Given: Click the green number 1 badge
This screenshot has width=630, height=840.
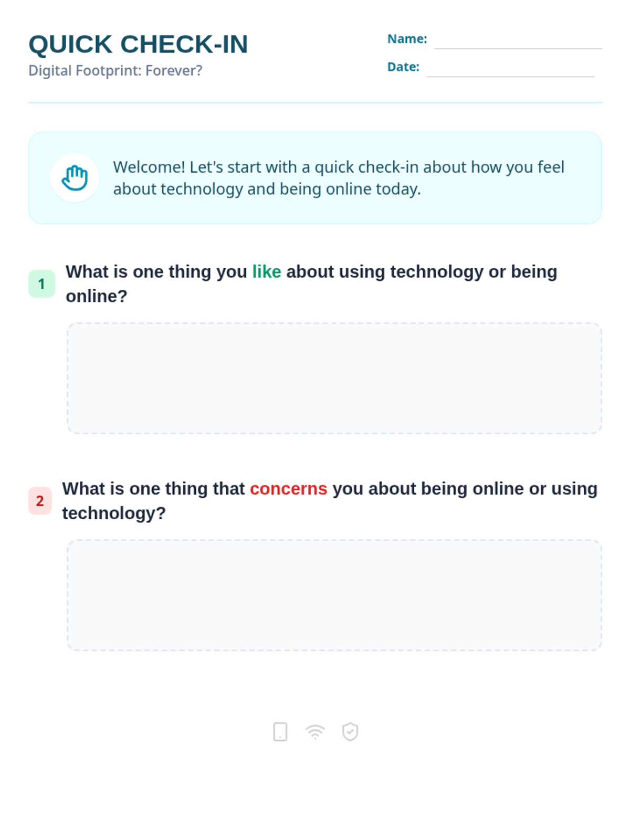Looking at the screenshot, I should pyautogui.click(x=41, y=284).
